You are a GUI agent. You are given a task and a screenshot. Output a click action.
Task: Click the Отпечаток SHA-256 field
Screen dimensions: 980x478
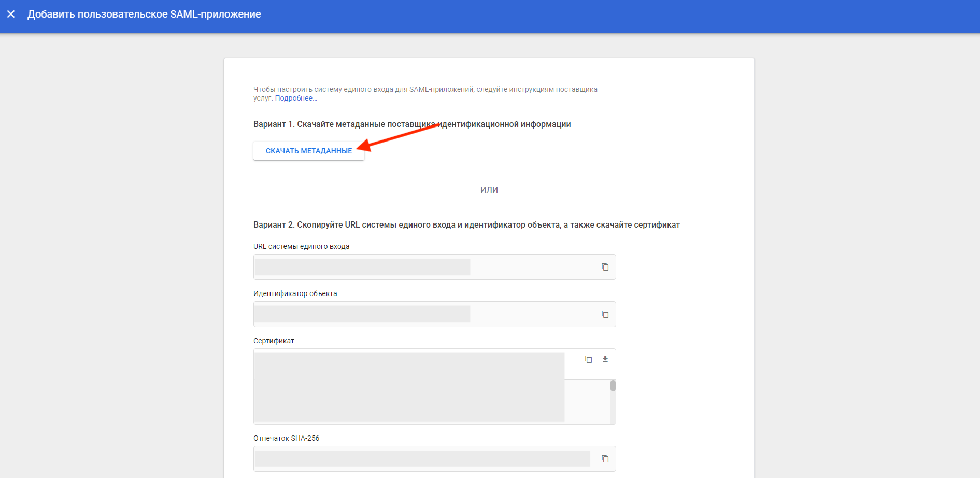tap(434, 459)
